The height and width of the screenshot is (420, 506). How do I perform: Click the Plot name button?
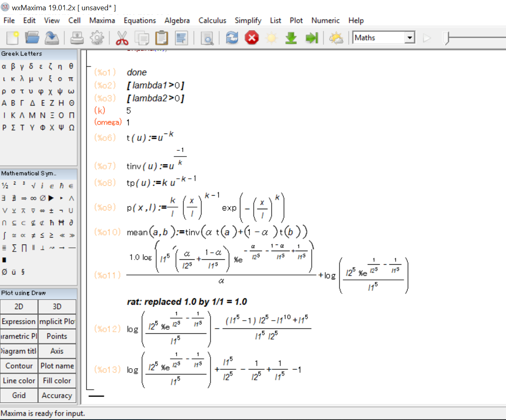coord(57,366)
